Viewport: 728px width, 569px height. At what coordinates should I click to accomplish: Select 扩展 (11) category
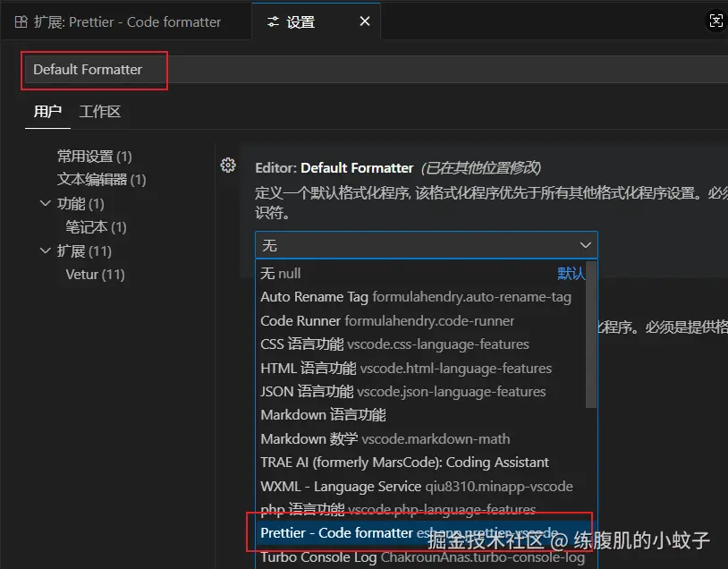pos(84,251)
